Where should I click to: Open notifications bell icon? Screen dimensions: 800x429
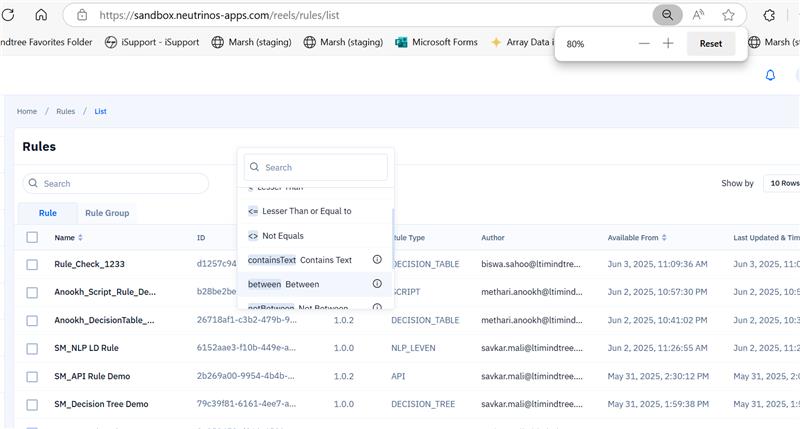pyautogui.click(x=770, y=75)
